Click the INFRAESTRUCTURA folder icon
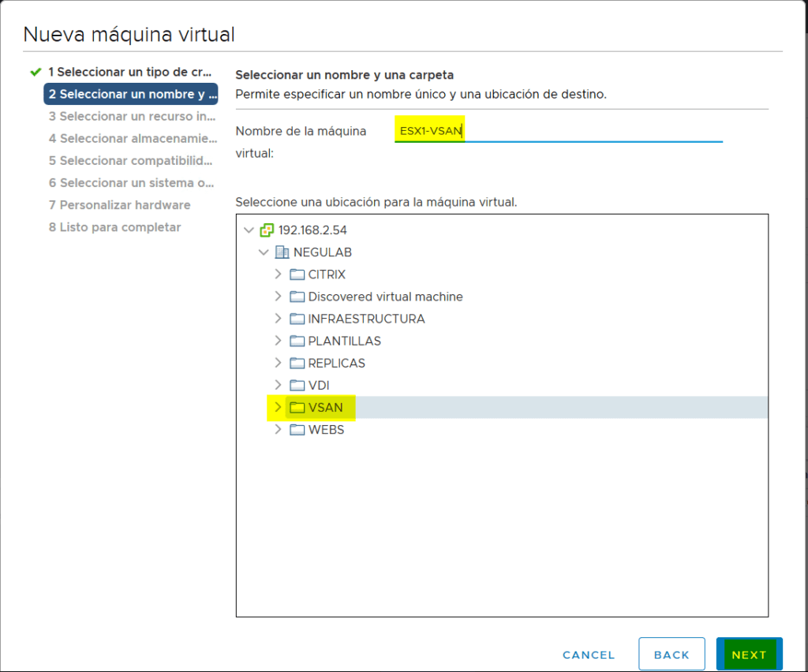The image size is (808, 672). (297, 319)
